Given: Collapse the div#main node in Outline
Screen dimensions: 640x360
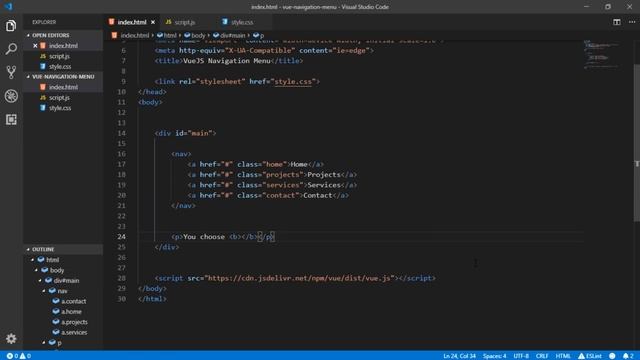Looking at the screenshot, I should coord(40,280).
